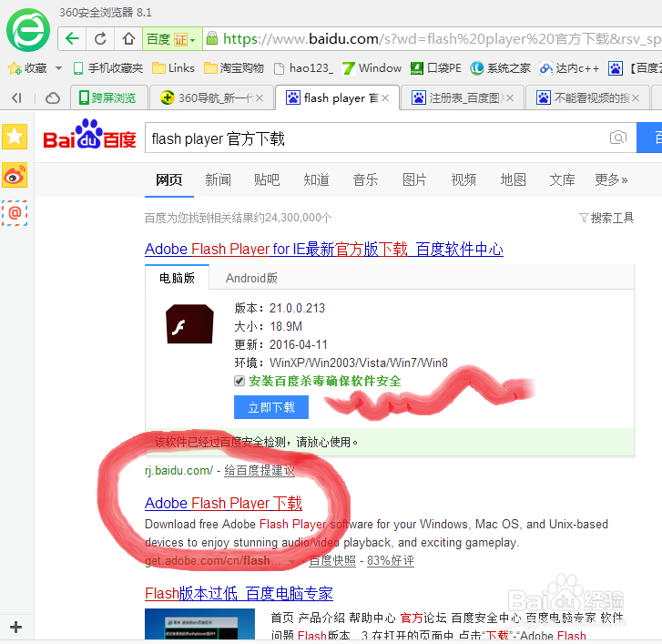Open the sidebar Weibo icon
The image size is (662, 644).
pyautogui.click(x=15, y=175)
